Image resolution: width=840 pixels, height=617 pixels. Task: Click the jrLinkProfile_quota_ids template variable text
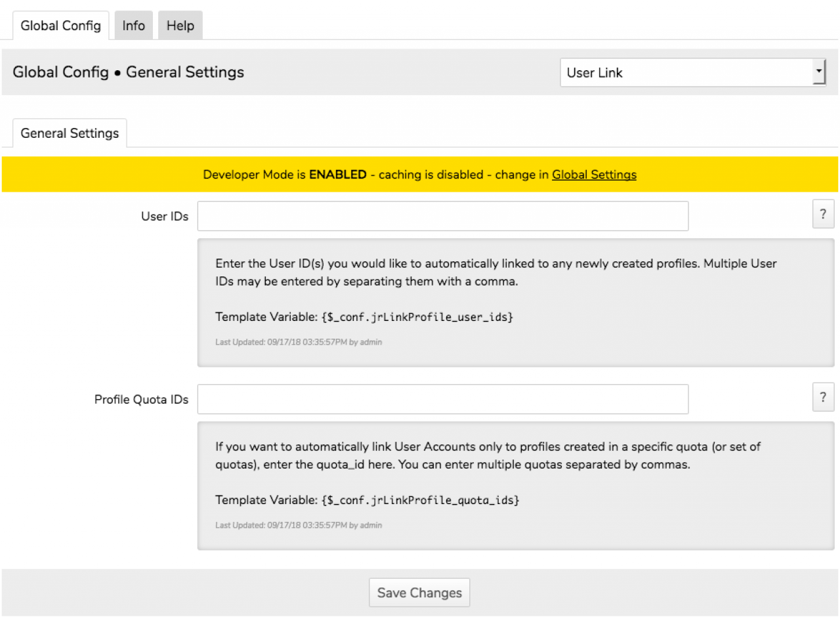pyautogui.click(x=420, y=500)
